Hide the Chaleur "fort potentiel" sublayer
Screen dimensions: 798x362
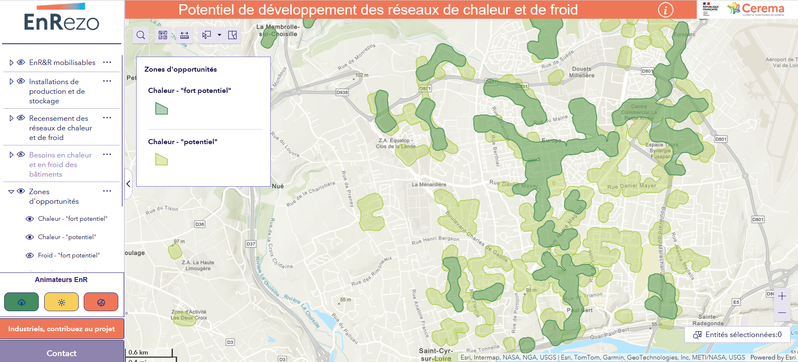point(30,219)
